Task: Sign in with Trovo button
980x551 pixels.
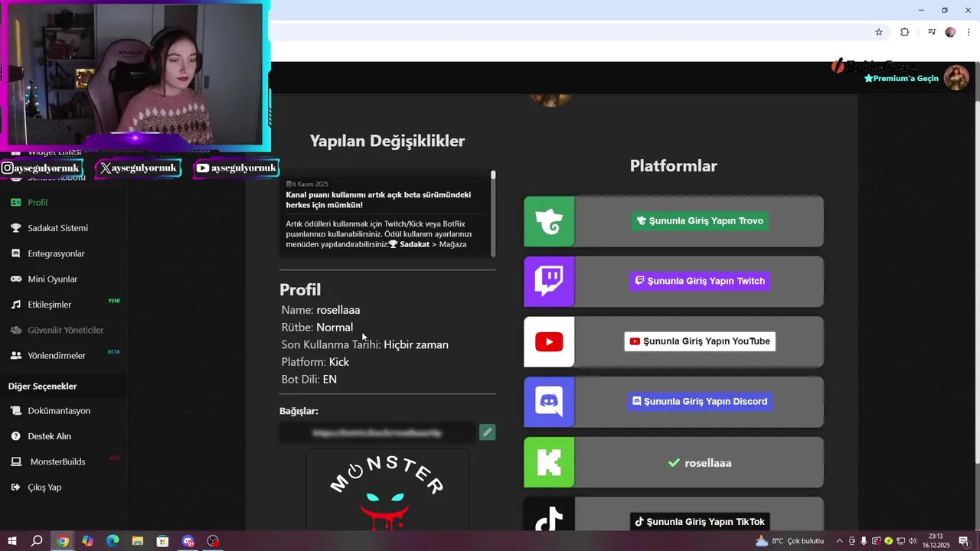Action: 700,221
